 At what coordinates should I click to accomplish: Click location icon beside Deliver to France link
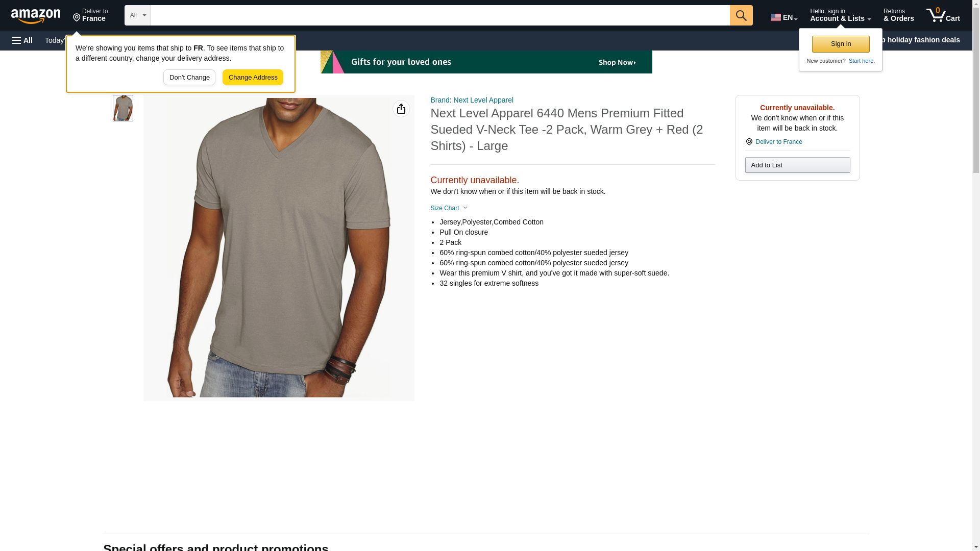(x=749, y=142)
